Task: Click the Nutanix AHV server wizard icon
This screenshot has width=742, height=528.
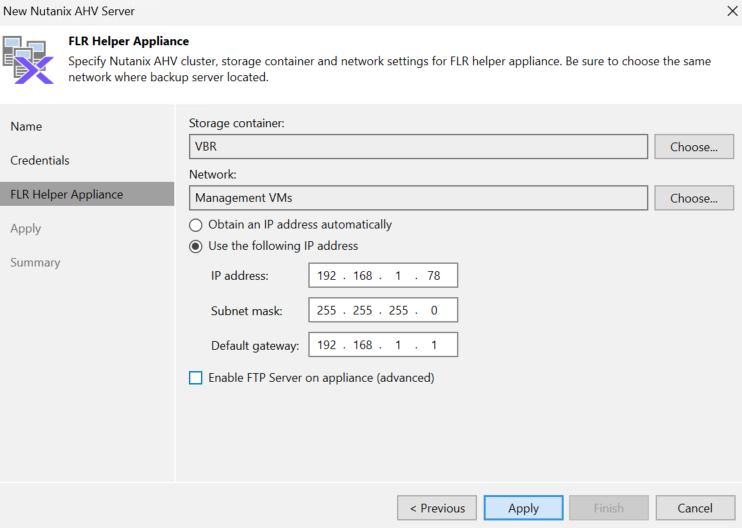Action: pyautogui.click(x=28, y=60)
